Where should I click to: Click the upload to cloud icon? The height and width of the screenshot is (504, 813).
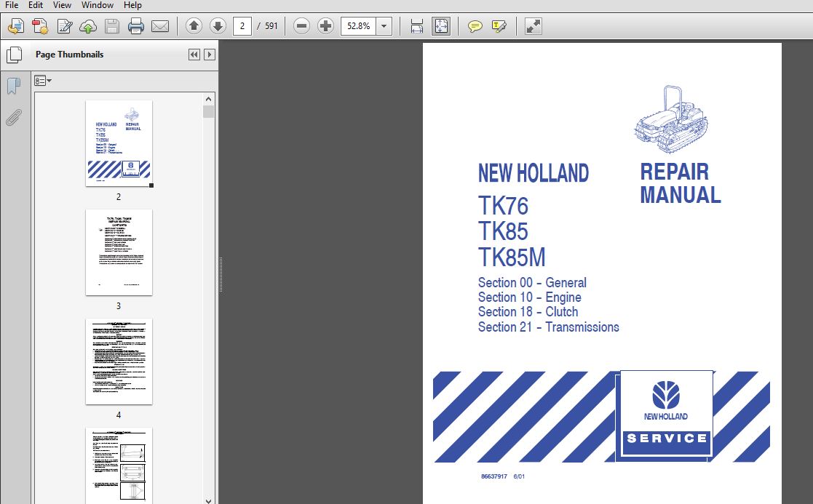tap(88, 26)
